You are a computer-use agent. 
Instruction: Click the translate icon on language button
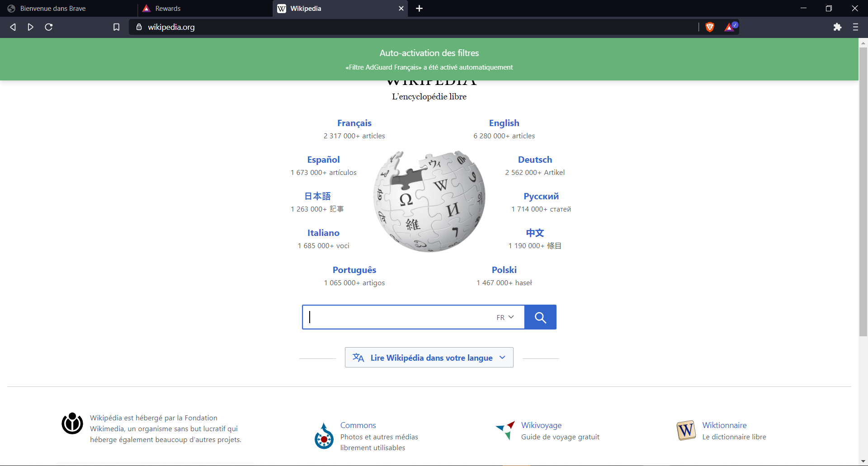[x=359, y=358]
